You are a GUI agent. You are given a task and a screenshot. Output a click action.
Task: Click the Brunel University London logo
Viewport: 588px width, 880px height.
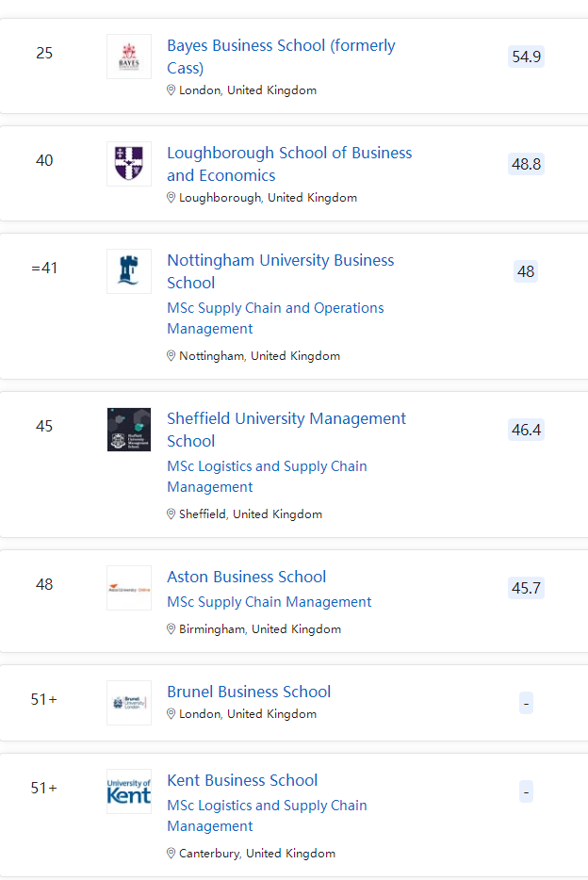click(x=129, y=703)
